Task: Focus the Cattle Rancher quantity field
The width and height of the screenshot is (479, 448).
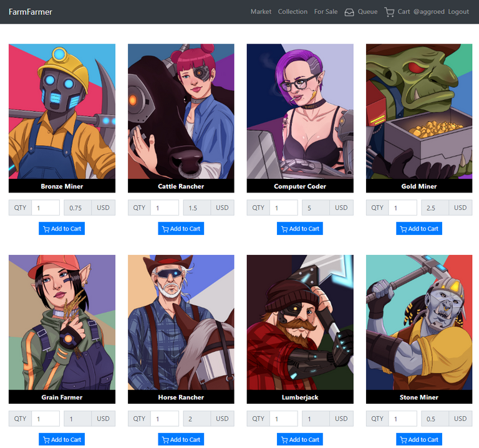Action: 165,208
